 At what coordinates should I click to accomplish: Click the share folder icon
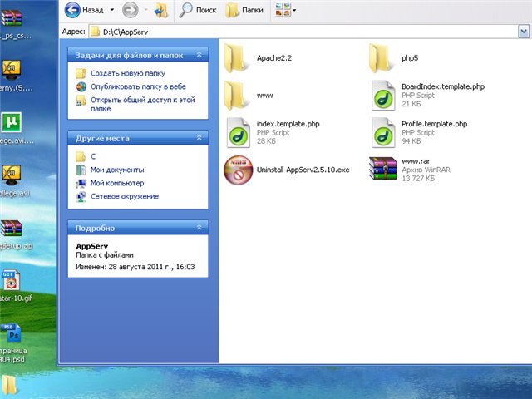[81, 101]
